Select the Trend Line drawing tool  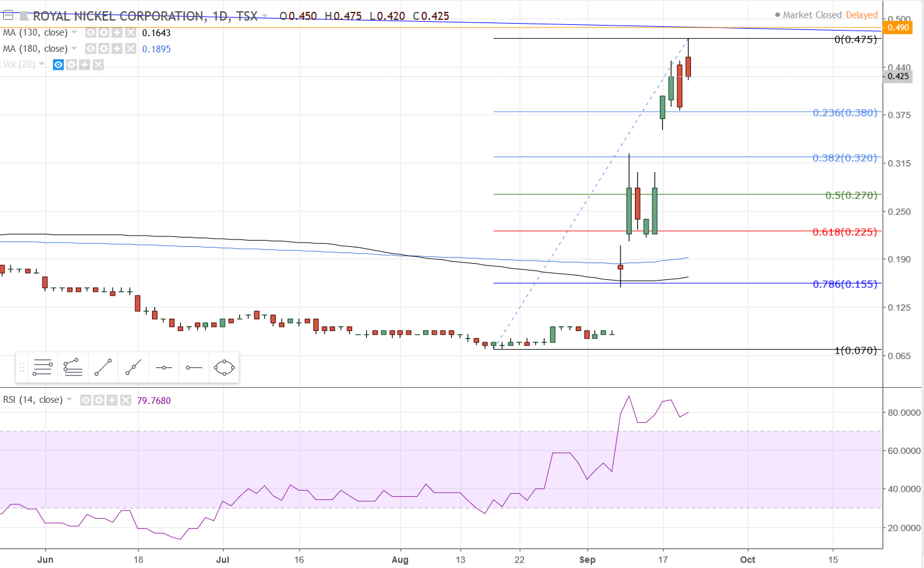[103, 368]
